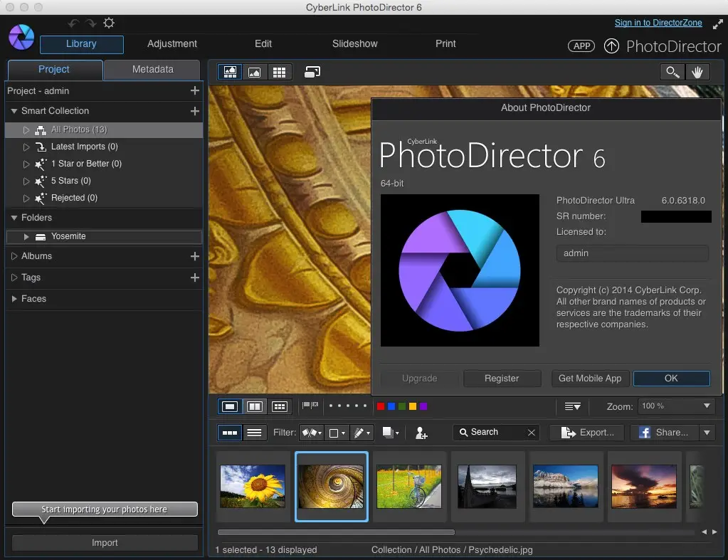
Task: Open the Adjustment tab
Action: pos(172,43)
